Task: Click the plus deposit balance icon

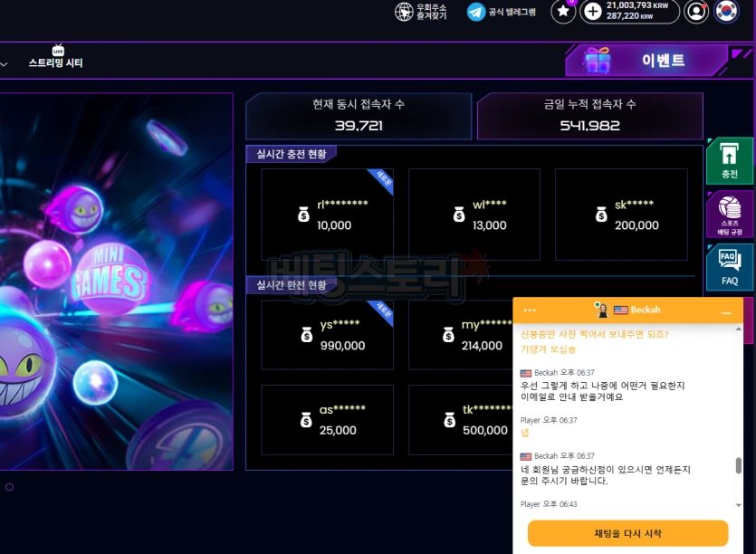Action: [x=592, y=12]
